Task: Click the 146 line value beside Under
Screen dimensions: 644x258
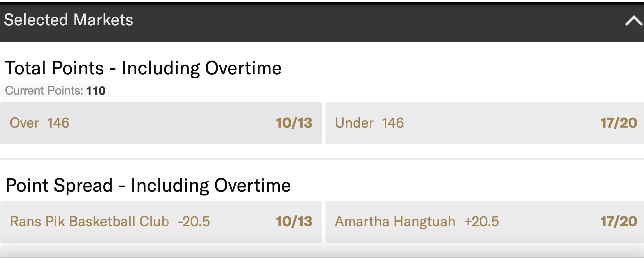Action: click(393, 123)
